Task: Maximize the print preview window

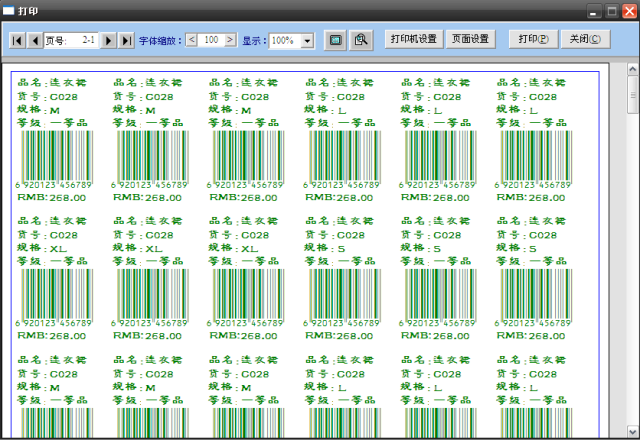Action: [x=610, y=9]
